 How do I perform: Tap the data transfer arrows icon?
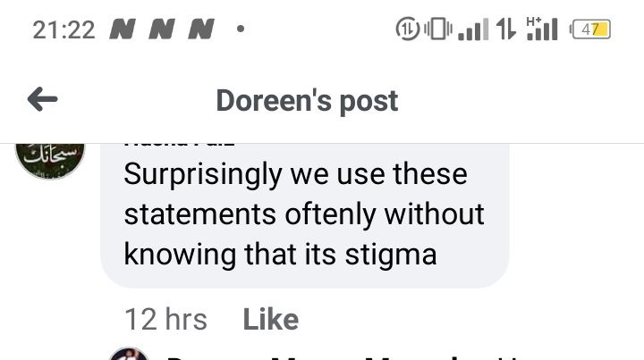click(506, 29)
